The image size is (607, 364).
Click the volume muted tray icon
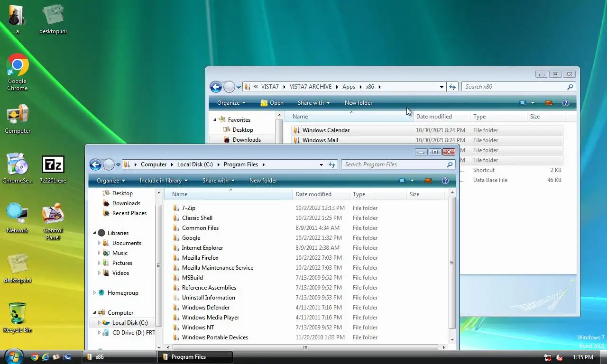tap(559, 357)
